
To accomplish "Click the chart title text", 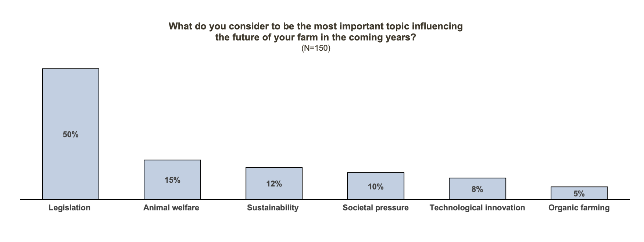I will (315, 32).
